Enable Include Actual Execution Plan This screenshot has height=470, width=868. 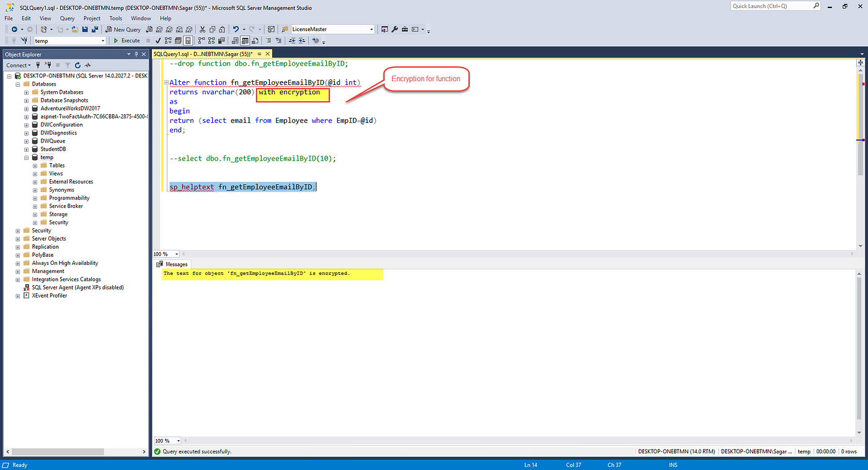201,40
